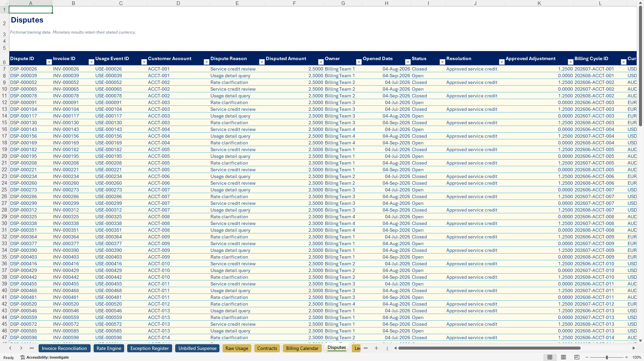This screenshot has width=644, height=361.
Task: Open the Dispute Reason filter dropdown
Action: coord(262,62)
